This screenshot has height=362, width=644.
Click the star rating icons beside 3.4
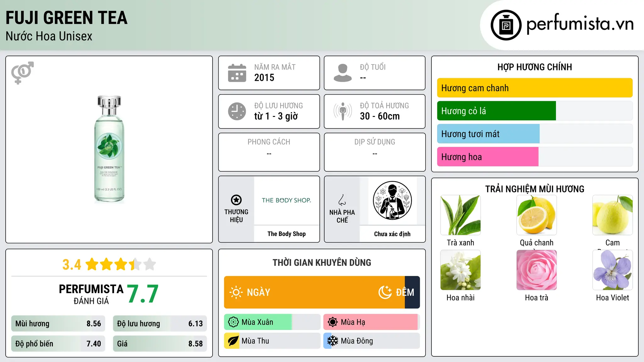tap(121, 264)
